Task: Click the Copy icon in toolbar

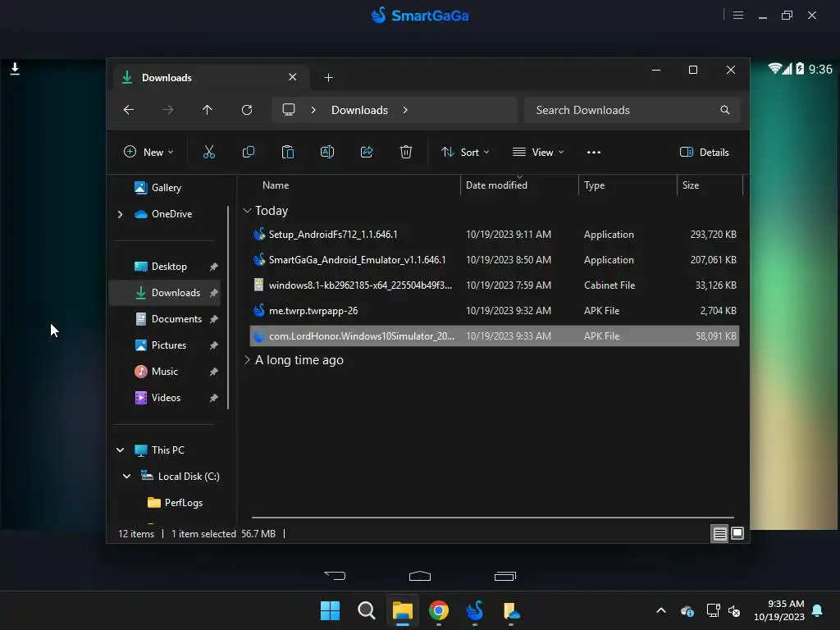Action: click(x=248, y=152)
